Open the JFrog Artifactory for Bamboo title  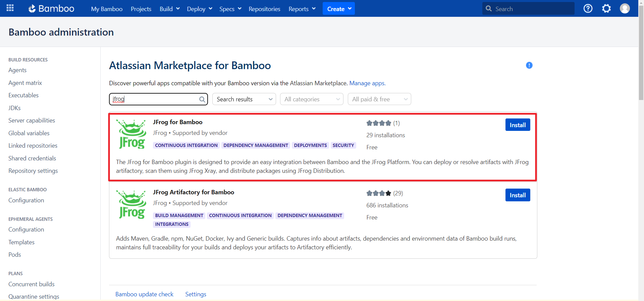tap(194, 192)
